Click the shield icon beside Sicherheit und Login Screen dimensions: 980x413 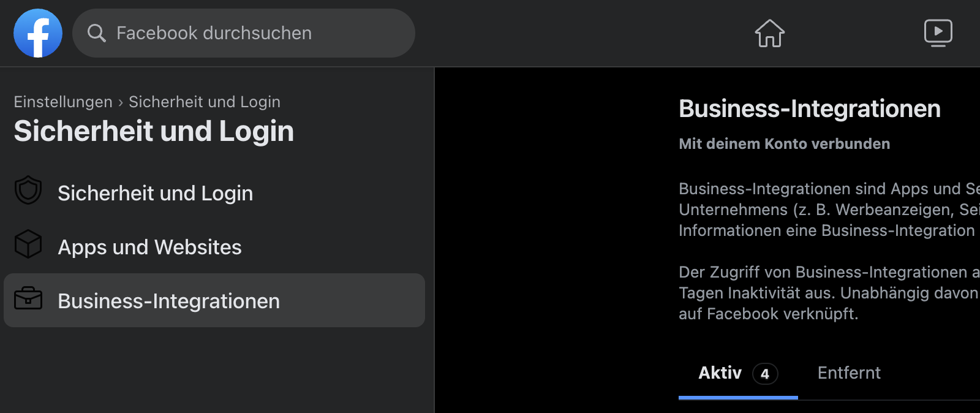pos(28,191)
